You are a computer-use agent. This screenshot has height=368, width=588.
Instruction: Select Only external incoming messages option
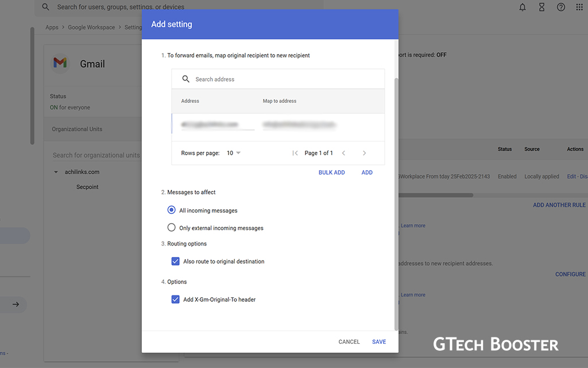pyautogui.click(x=171, y=228)
